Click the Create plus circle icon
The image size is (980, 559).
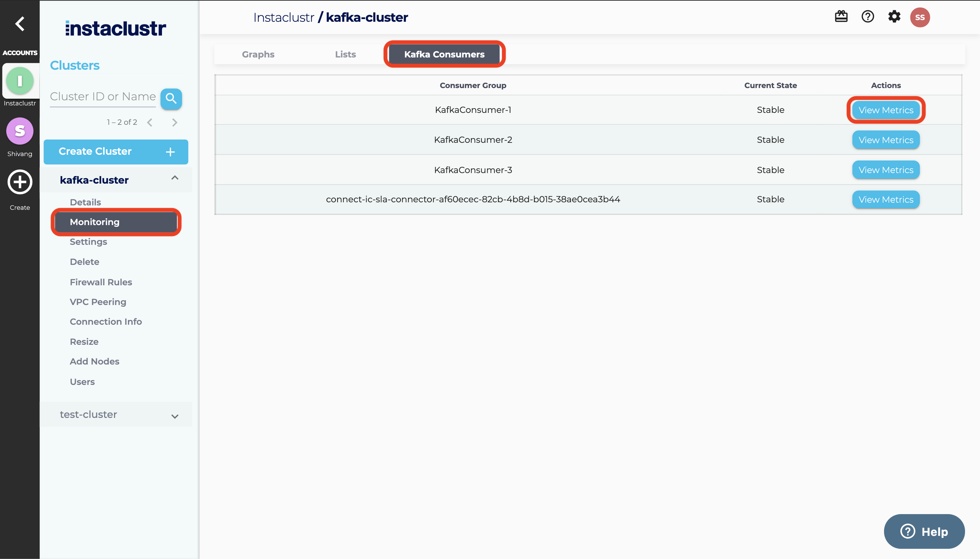(x=20, y=182)
